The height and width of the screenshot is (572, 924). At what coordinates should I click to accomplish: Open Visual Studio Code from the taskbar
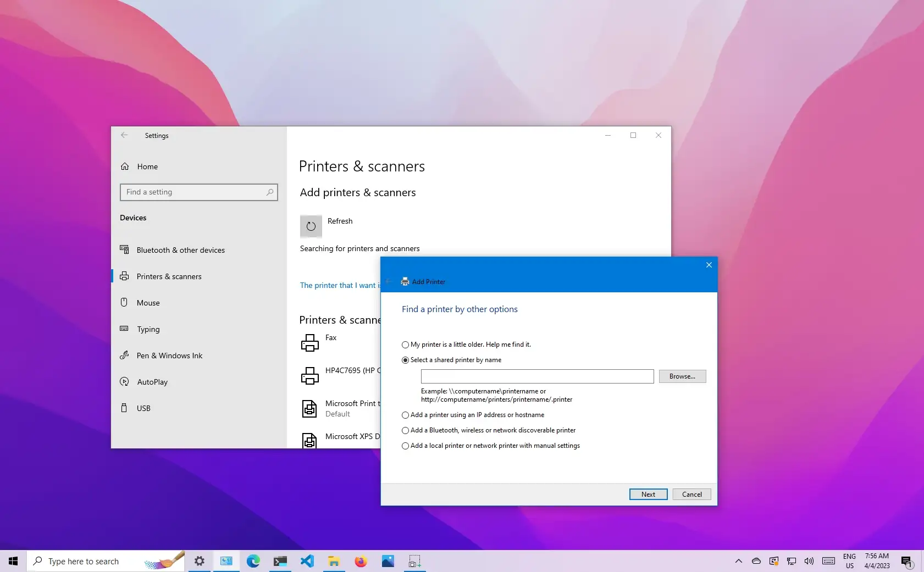click(x=307, y=561)
